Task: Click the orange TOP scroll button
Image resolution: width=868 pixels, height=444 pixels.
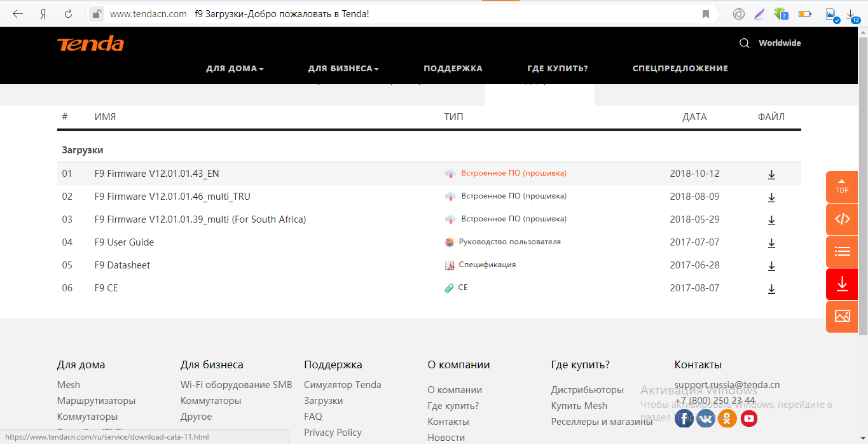Action: [842, 186]
